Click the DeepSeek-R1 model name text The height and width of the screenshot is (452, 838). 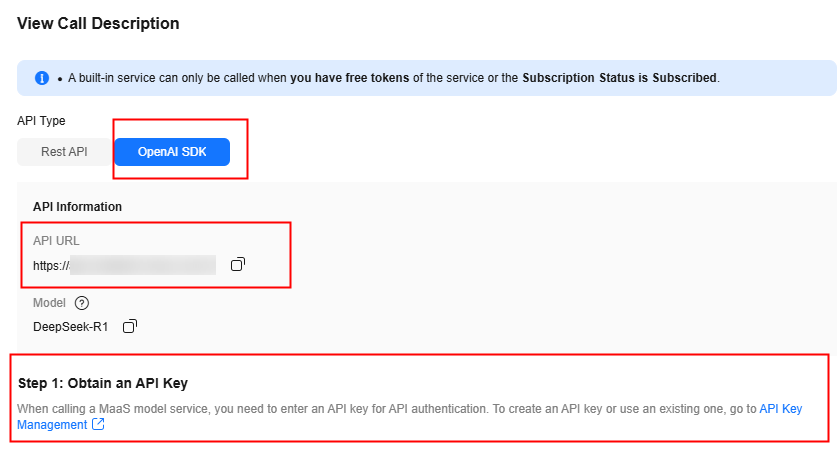pyautogui.click(x=71, y=327)
